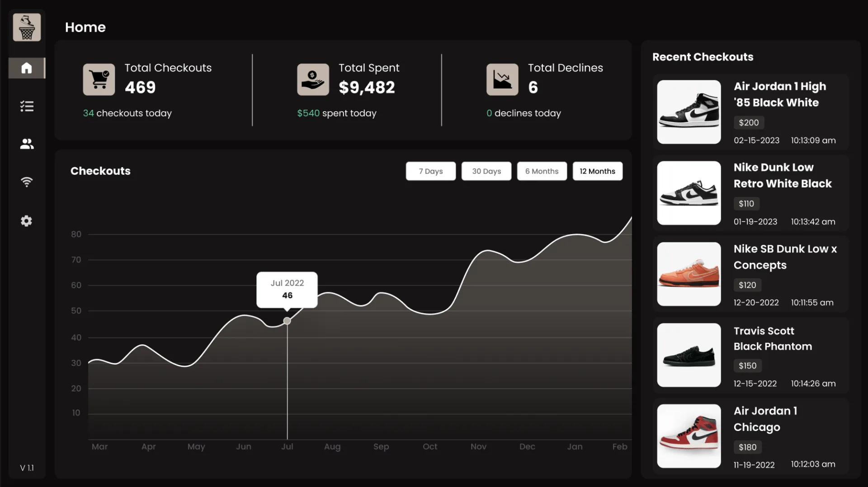The width and height of the screenshot is (868, 487).
Task: Click the basketball hoop app logo
Action: coord(27,27)
